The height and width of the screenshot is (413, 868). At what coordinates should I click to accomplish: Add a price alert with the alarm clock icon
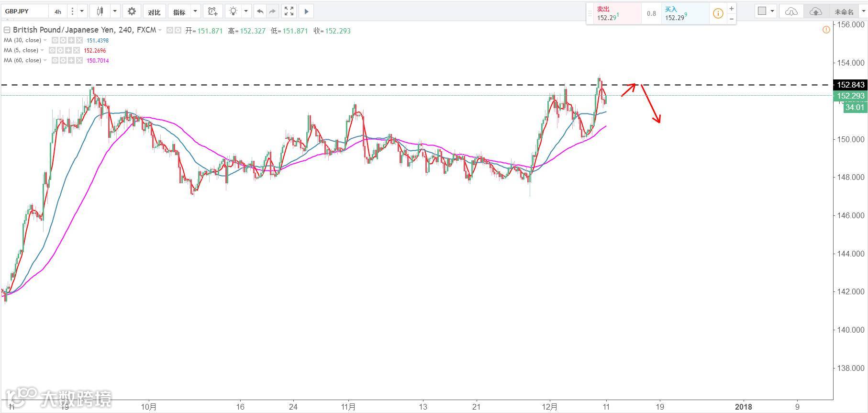pyautogui.click(x=213, y=11)
